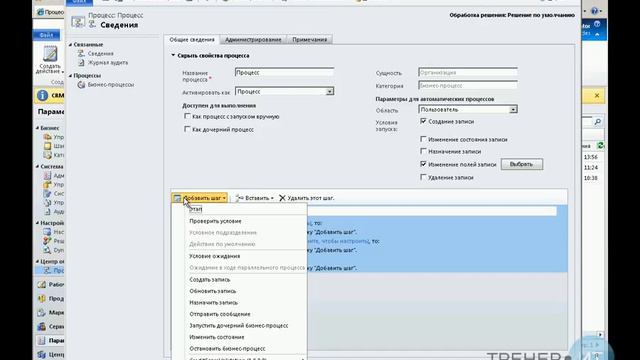640x360 pixels.
Task: Click the Сведения icon under Связанные
Action: 81,53
